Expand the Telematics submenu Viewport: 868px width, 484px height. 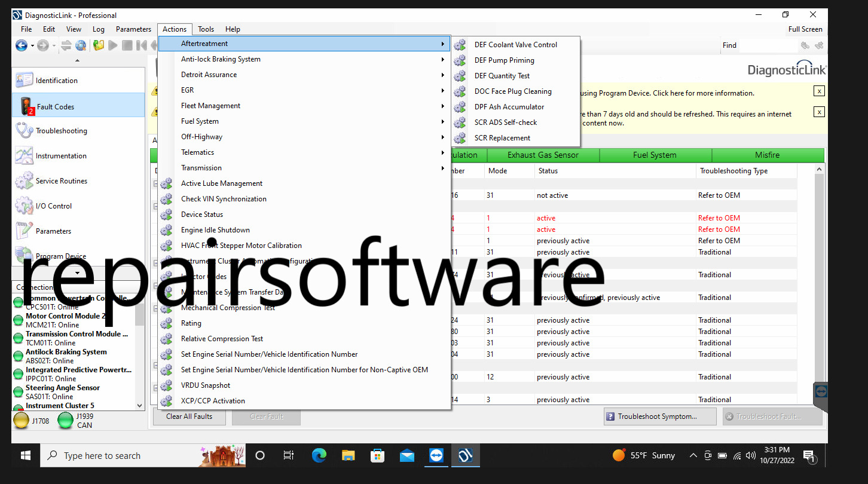click(x=305, y=152)
